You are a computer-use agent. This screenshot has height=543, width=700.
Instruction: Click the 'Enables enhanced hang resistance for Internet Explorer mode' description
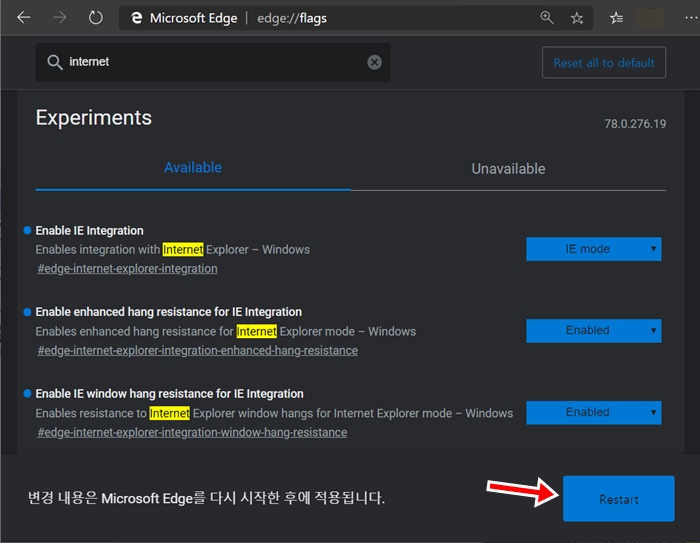click(225, 331)
